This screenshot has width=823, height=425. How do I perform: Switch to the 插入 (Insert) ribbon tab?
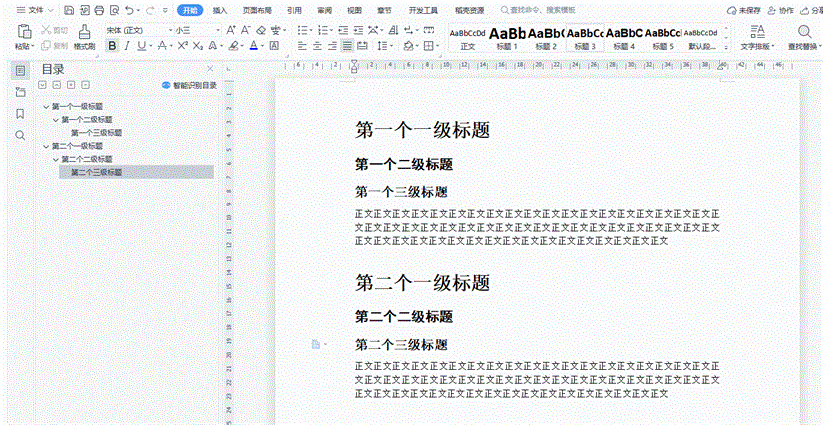coord(220,10)
